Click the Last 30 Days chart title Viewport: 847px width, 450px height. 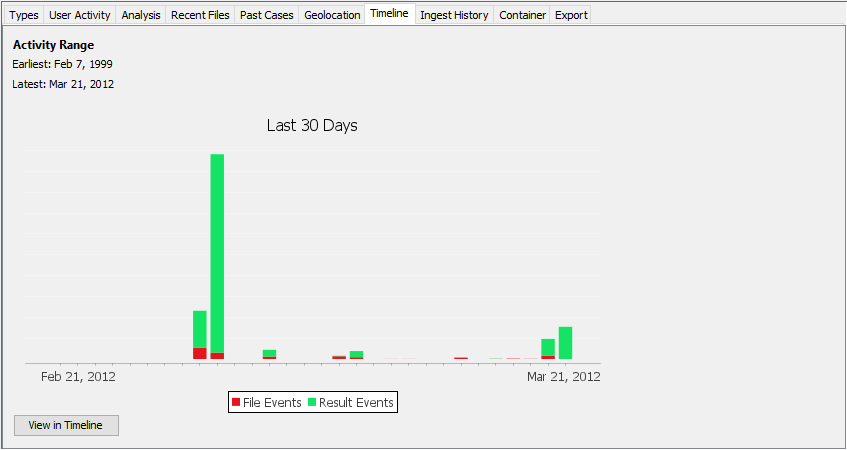[312, 126]
